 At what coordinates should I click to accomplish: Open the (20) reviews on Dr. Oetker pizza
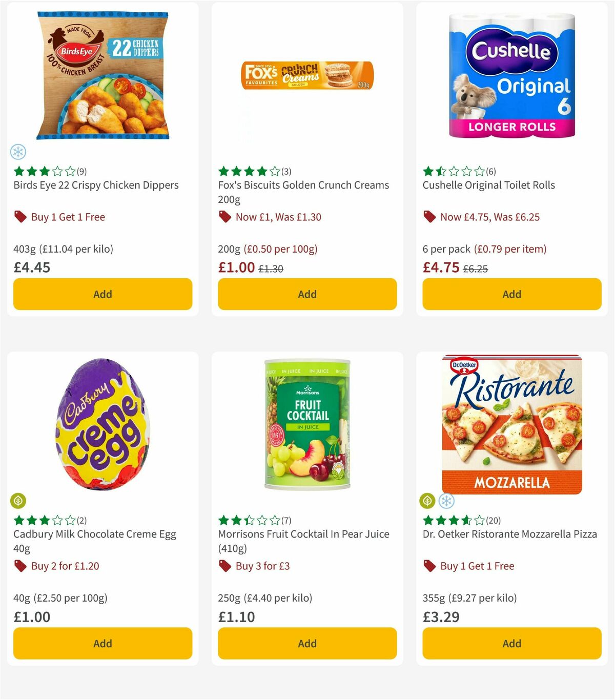pyautogui.click(x=494, y=520)
